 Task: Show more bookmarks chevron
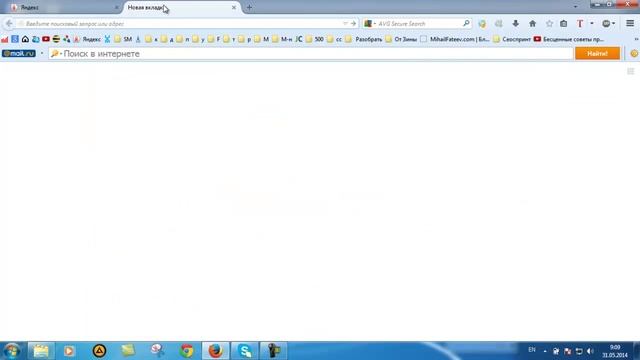pos(636,39)
